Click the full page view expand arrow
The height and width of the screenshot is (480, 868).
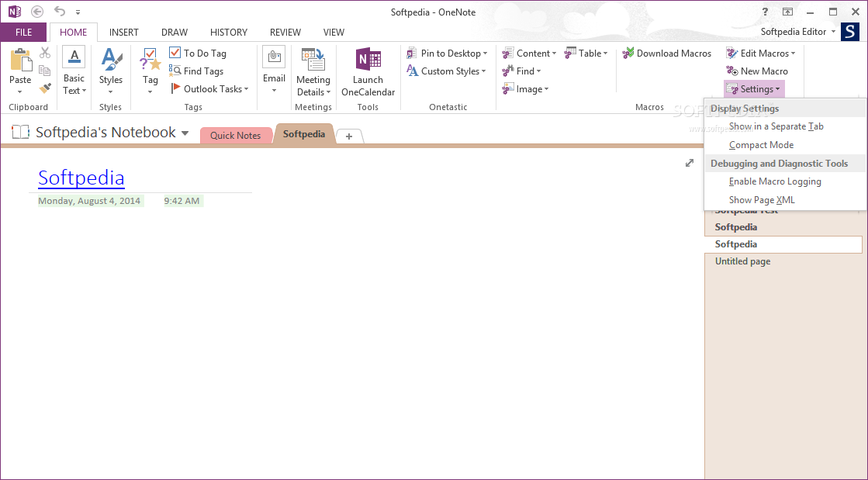pos(689,163)
